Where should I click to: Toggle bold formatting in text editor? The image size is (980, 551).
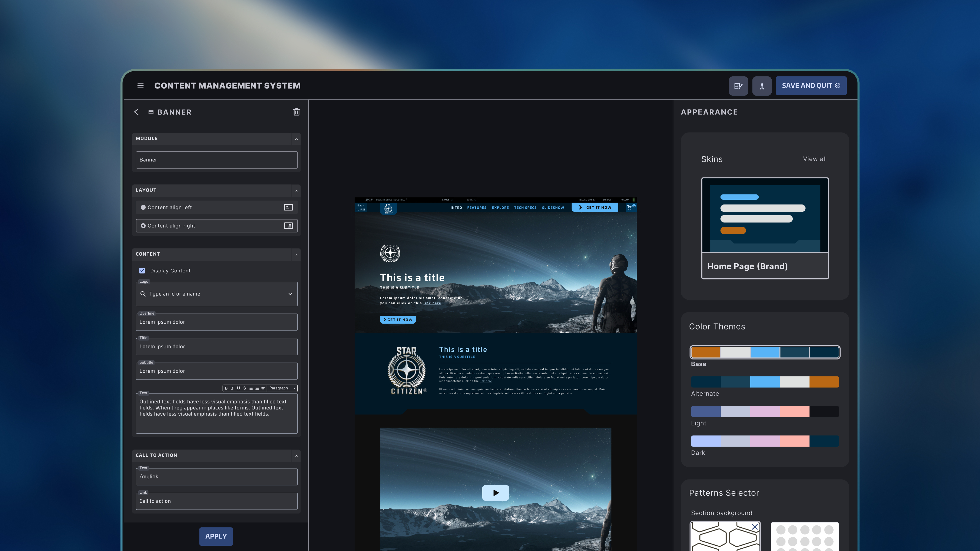226,388
